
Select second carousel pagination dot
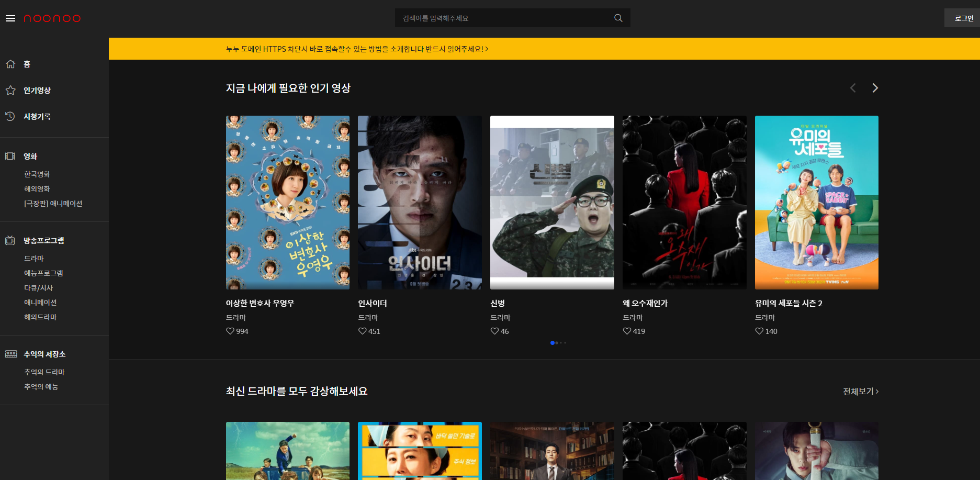click(557, 343)
